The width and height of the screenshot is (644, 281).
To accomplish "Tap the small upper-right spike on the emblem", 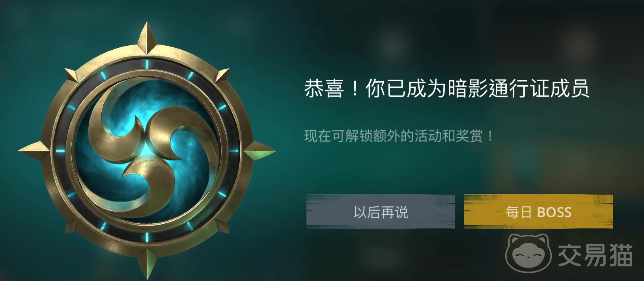I will pos(222,75).
